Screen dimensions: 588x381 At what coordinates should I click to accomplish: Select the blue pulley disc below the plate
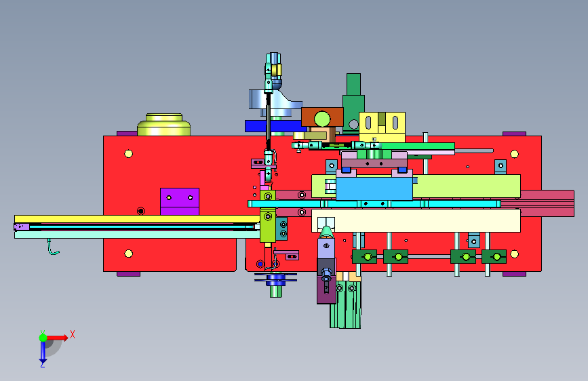[275, 279]
